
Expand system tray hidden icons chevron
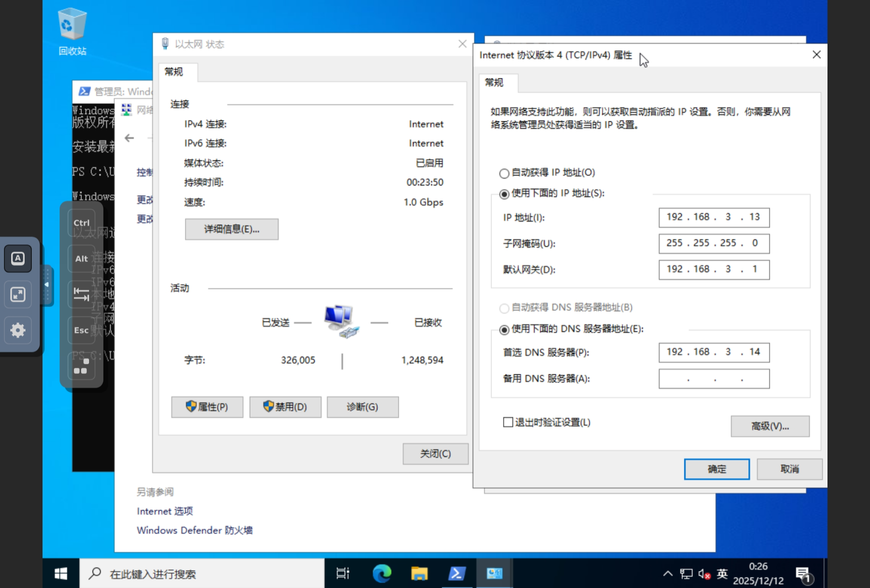point(667,574)
